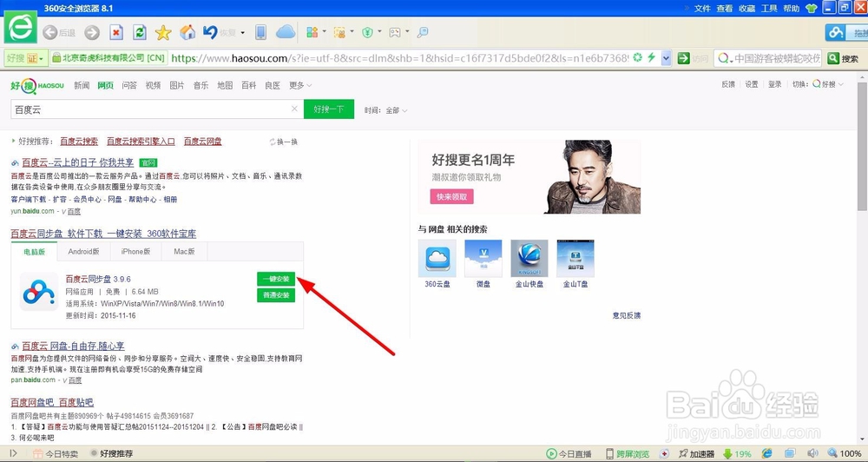This screenshot has width=868, height=462.
Task: Click the 100% zoom level control
Action: click(845, 453)
